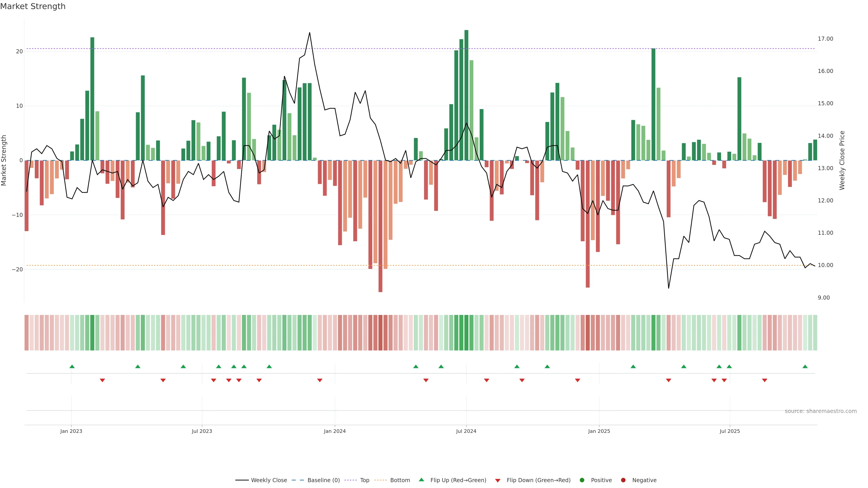This screenshot has width=868, height=488.
Task: Click the Flip Down red triangle legend icon
Action: (x=498, y=481)
